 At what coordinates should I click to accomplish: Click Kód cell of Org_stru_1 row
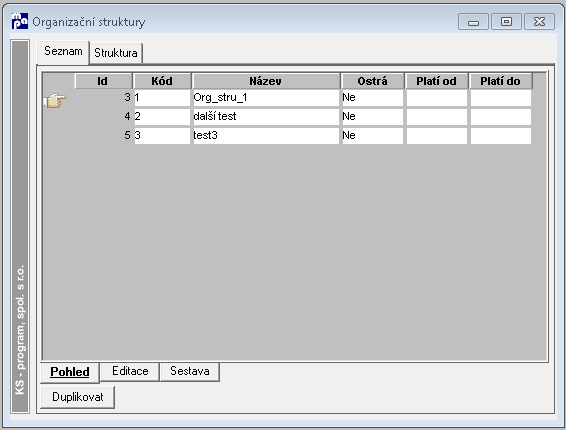click(x=162, y=98)
